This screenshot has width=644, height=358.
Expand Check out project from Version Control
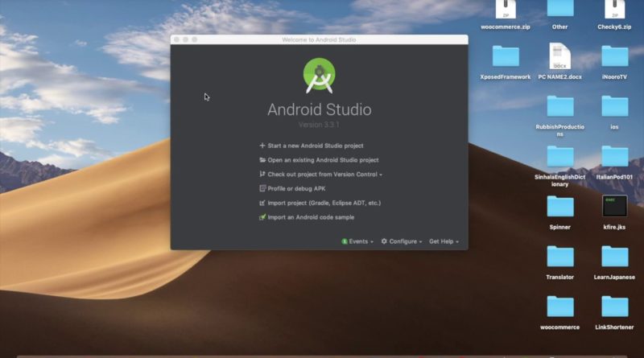tap(320, 175)
